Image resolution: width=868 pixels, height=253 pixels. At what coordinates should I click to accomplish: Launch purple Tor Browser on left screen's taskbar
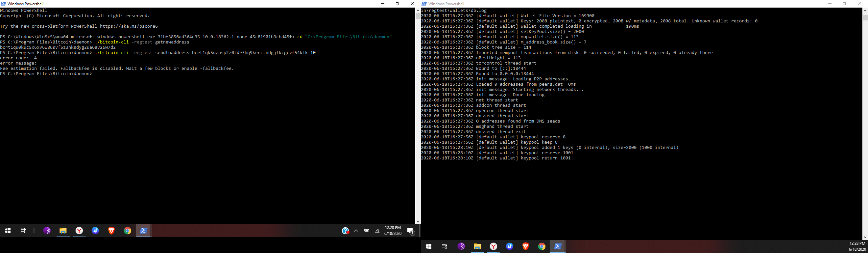pyautogui.click(x=47, y=231)
